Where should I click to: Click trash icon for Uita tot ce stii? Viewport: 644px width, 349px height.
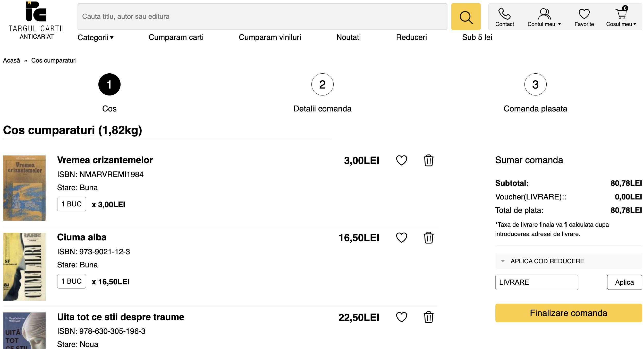click(x=428, y=317)
